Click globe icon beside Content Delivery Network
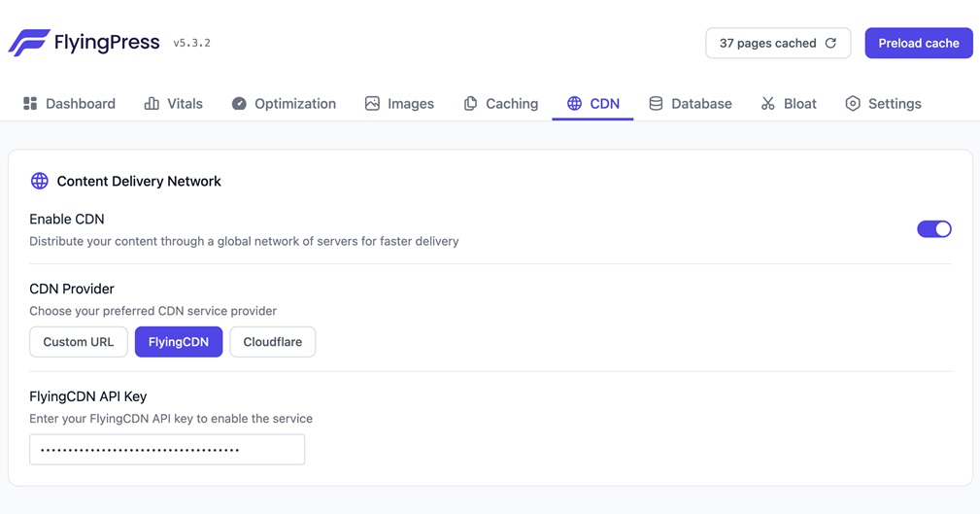The height and width of the screenshot is (514, 980). click(x=40, y=181)
